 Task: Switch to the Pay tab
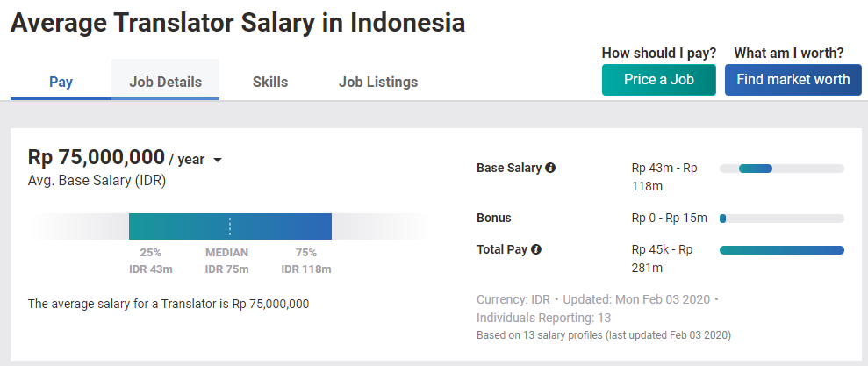(61, 82)
